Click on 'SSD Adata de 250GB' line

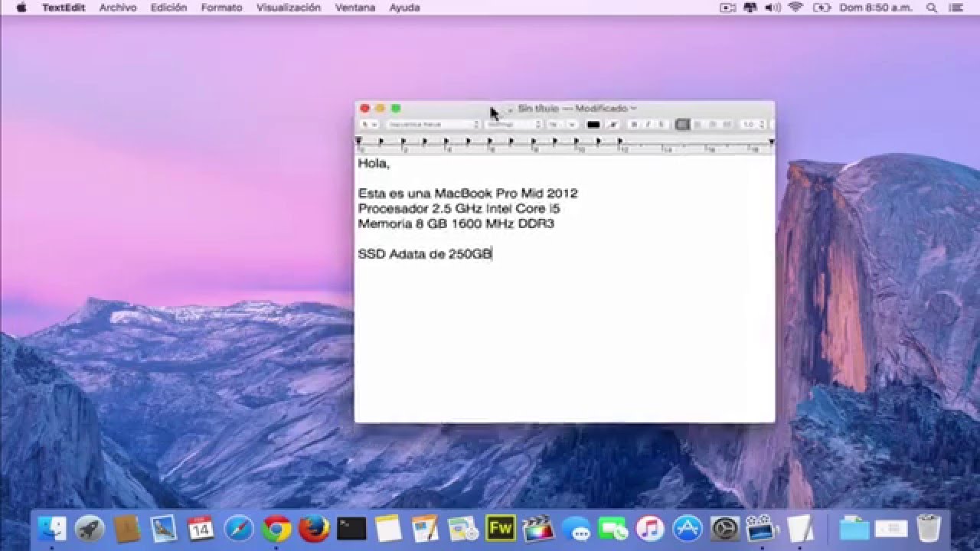(425, 254)
